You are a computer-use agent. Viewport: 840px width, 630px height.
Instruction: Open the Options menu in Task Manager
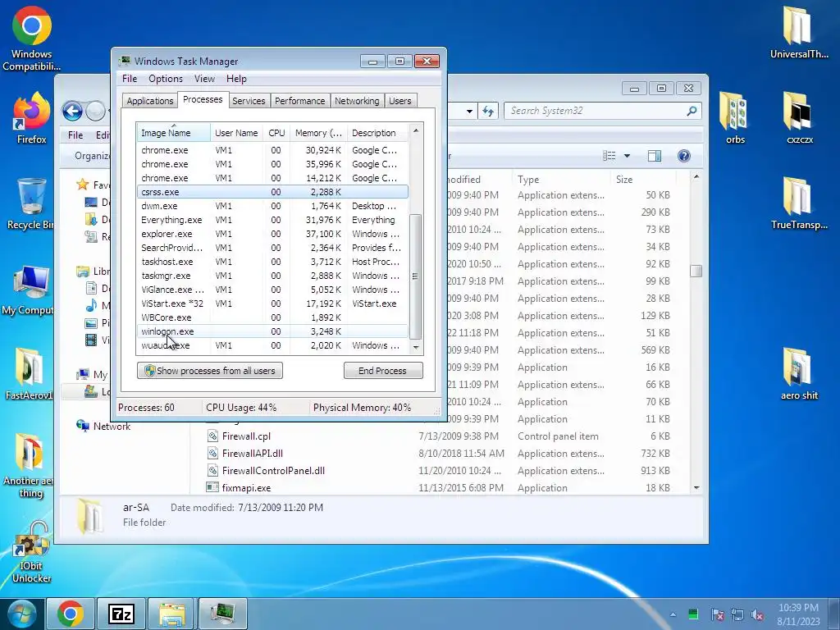pos(166,79)
